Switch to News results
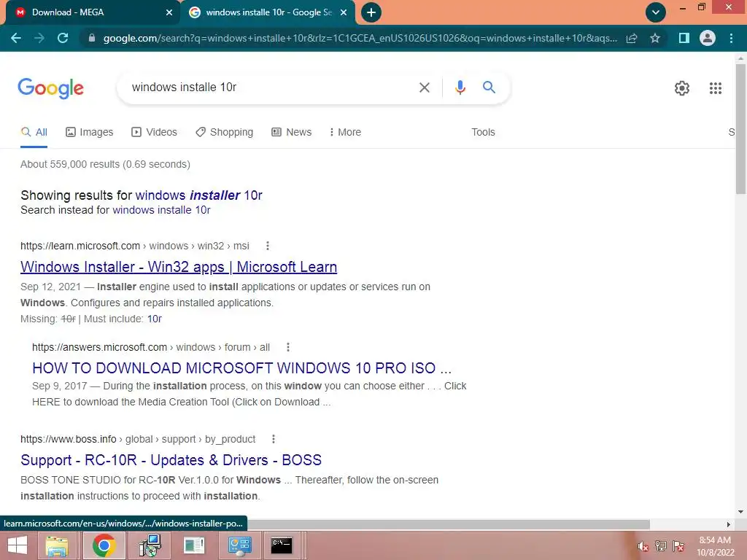747x560 pixels. click(292, 132)
